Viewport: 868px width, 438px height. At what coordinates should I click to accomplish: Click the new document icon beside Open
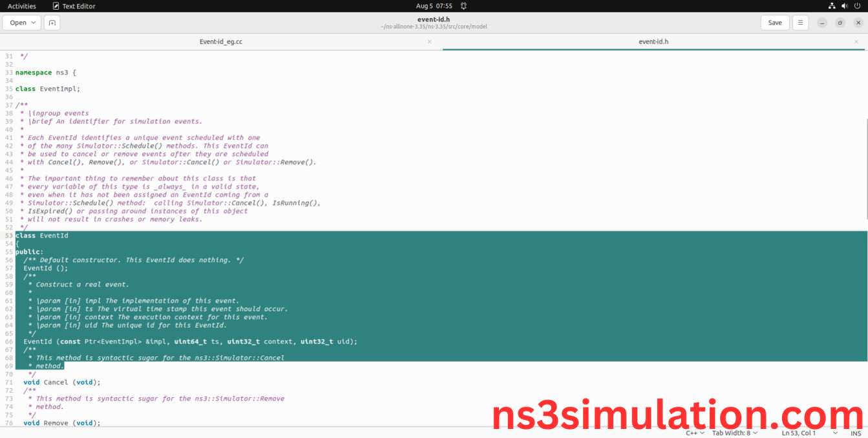click(x=52, y=23)
